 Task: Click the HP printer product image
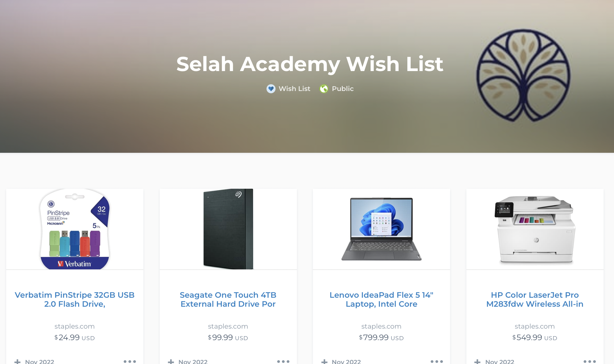tap(535, 229)
